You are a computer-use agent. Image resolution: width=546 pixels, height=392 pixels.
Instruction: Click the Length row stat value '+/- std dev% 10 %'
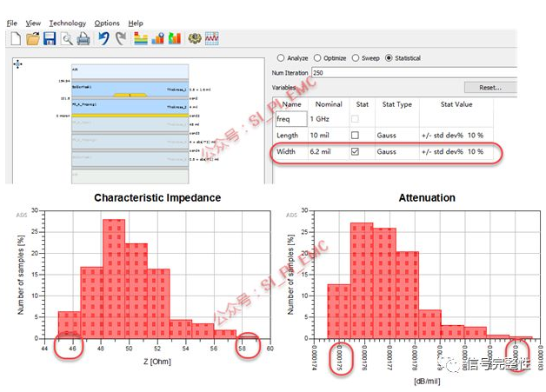click(x=452, y=135)
